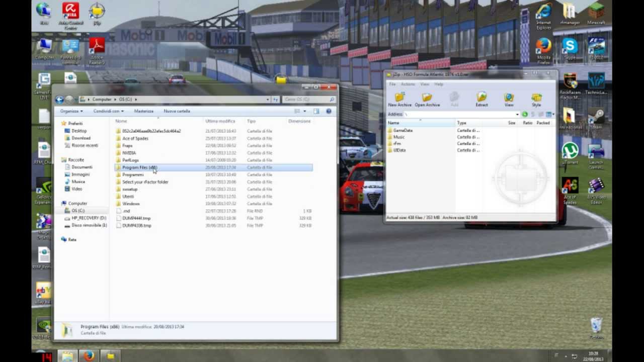Open Mozilla Firefox desktop icon
Screen dimensions: 644x362
543,52
